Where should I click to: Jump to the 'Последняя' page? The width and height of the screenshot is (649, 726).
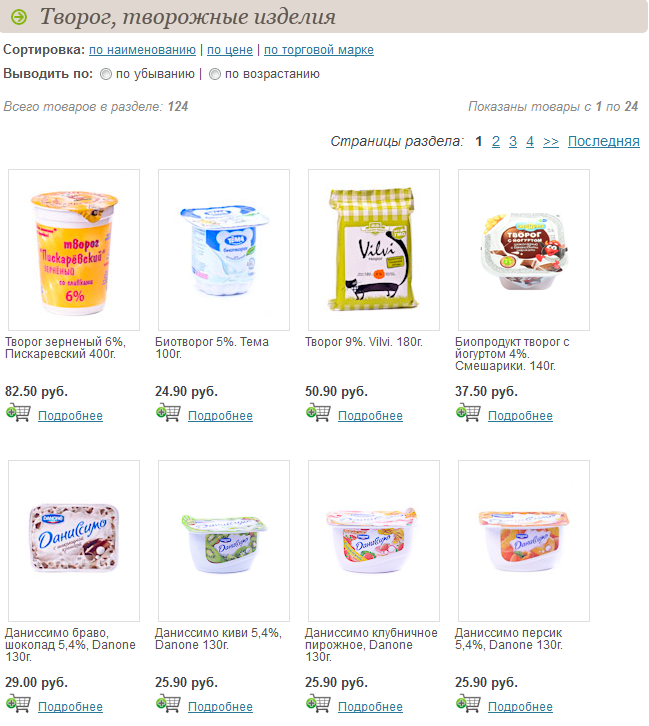point(604,141)
